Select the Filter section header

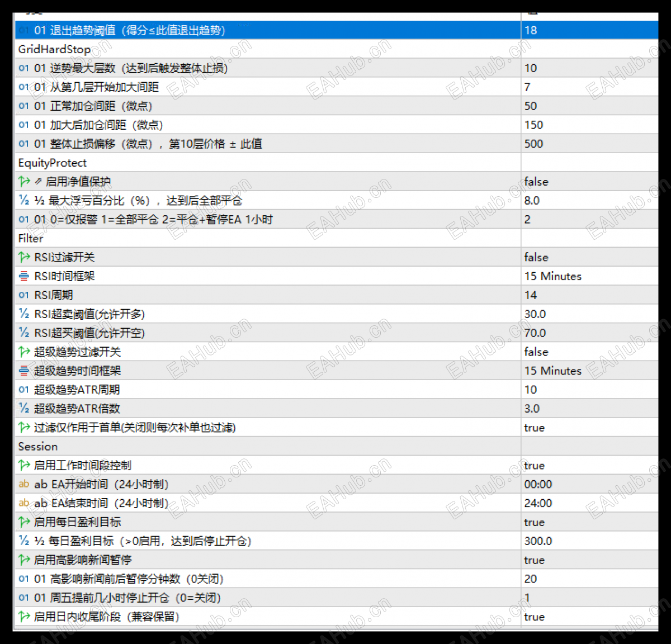click(31, 238)
